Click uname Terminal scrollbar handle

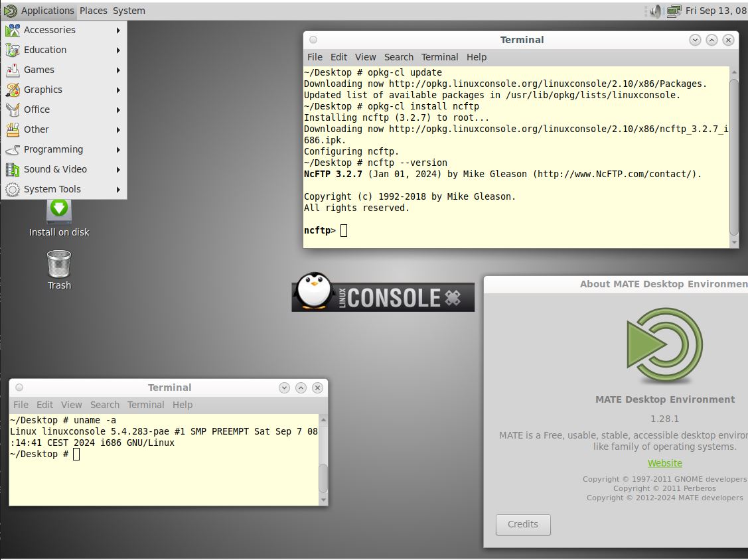click(323, 478)
